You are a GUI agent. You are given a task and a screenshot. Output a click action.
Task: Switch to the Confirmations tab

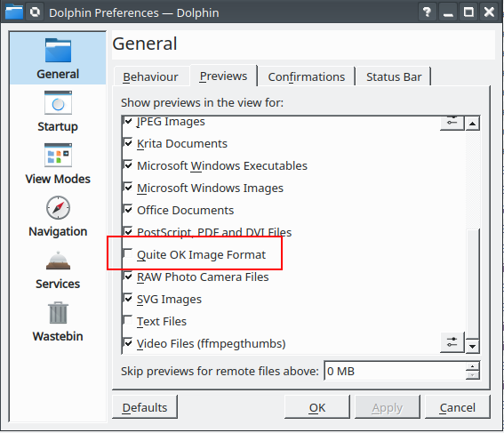[307, 76]
